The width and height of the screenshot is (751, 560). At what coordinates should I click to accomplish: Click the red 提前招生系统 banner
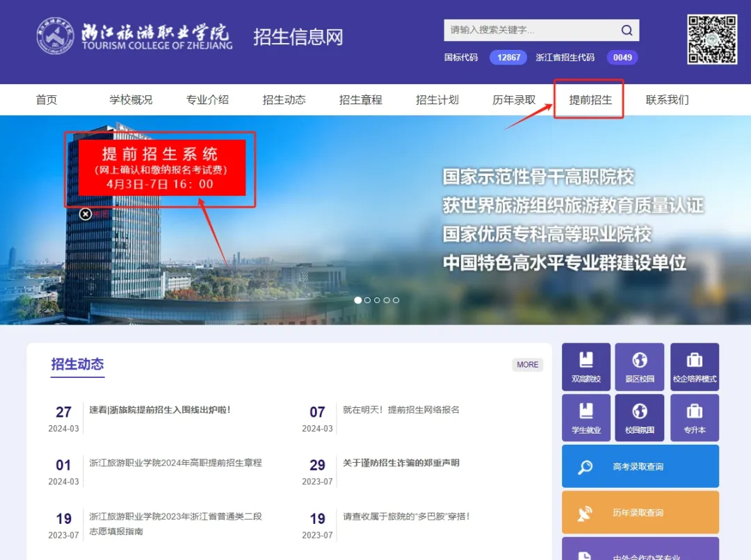161,168
